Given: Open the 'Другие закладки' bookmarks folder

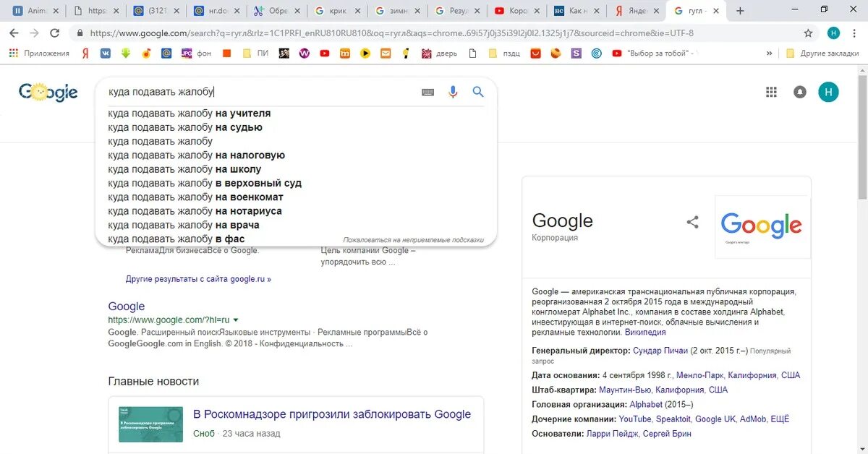Looking at the screenshot, I should 823,53.
